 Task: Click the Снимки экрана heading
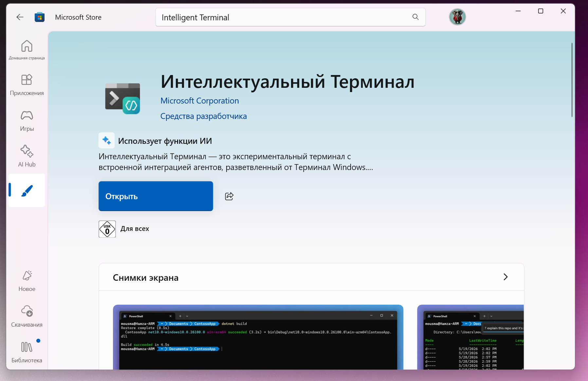click(x=146, y=278)
